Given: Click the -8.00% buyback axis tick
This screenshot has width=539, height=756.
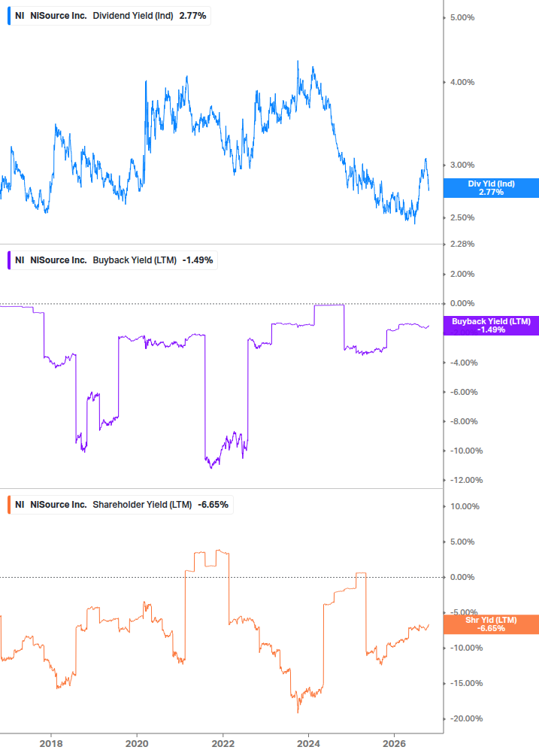Looking at the screenshot, I should click(x=464, y=421).
